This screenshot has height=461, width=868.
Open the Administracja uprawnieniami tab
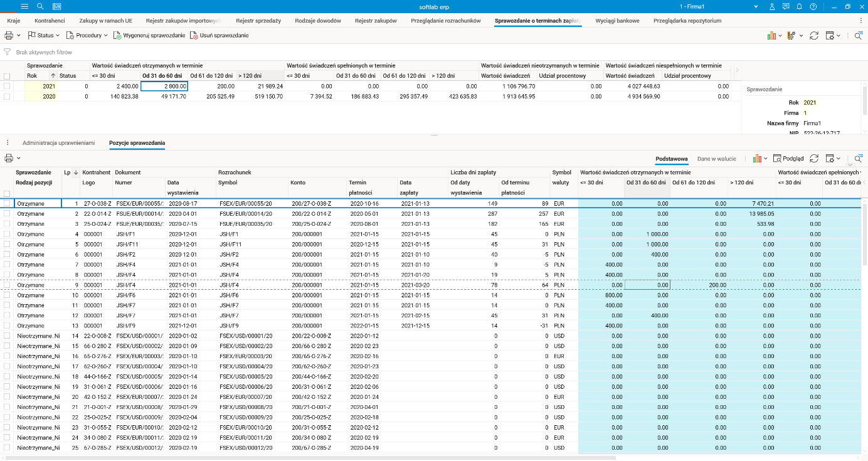click(x=58, y=143)
